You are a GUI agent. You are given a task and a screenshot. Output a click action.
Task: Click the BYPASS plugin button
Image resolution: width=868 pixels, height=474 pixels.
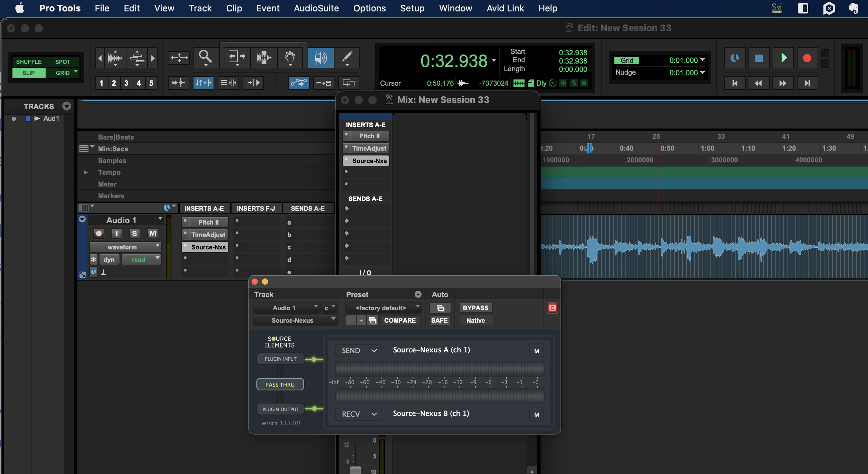coord(475,308)
